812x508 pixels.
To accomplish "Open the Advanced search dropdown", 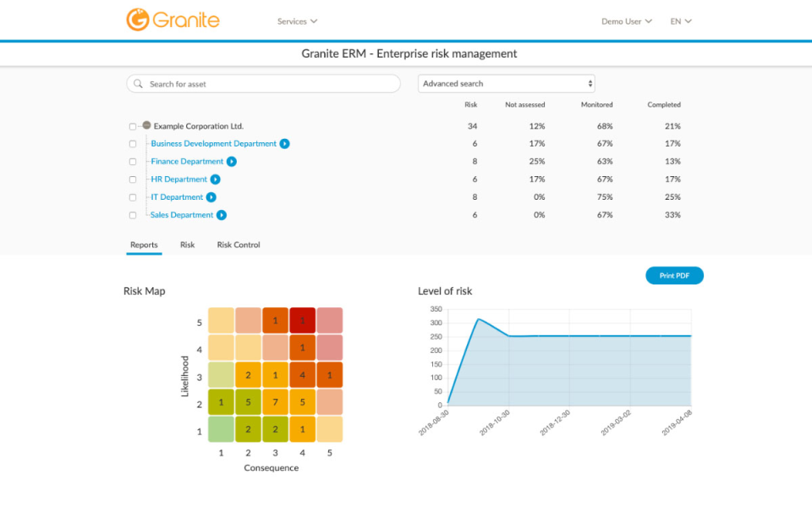I will pyautogui.click(x=506, y=83).
